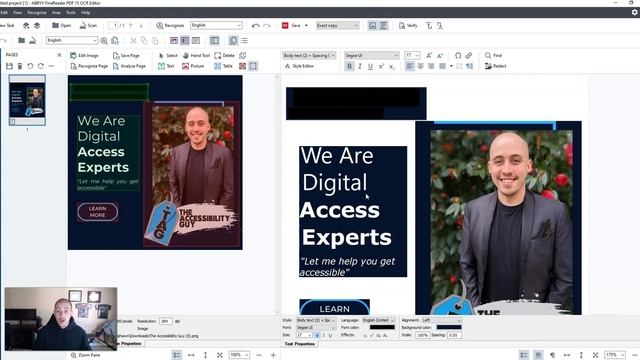Click the Verify button

coord(408,25)
